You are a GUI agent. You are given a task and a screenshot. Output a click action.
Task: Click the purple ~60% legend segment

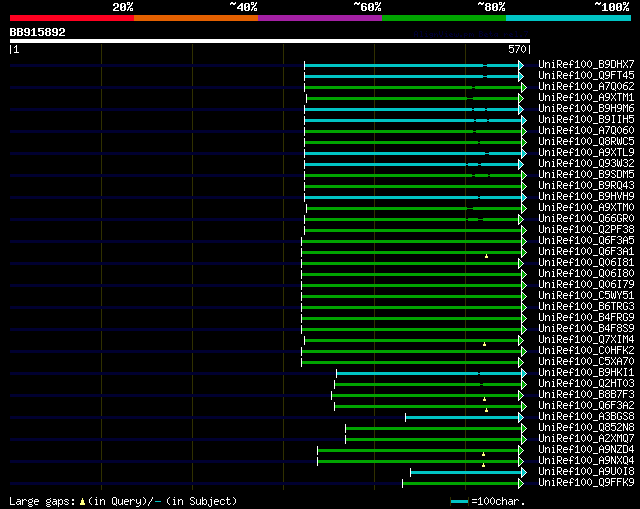click(319, 18)
